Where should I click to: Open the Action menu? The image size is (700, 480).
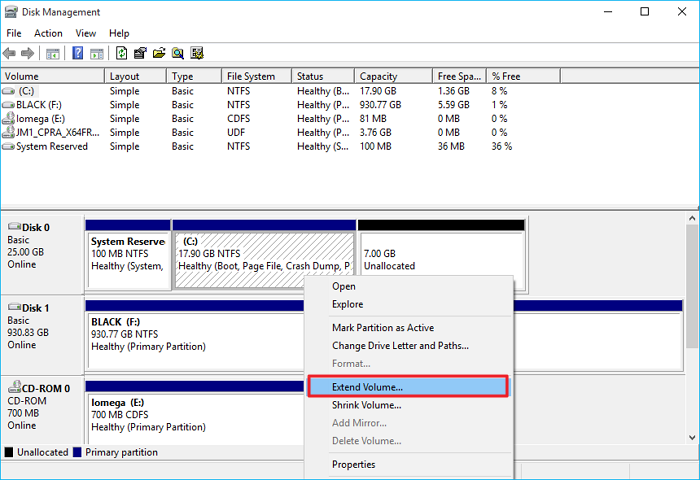click(48, 33)
